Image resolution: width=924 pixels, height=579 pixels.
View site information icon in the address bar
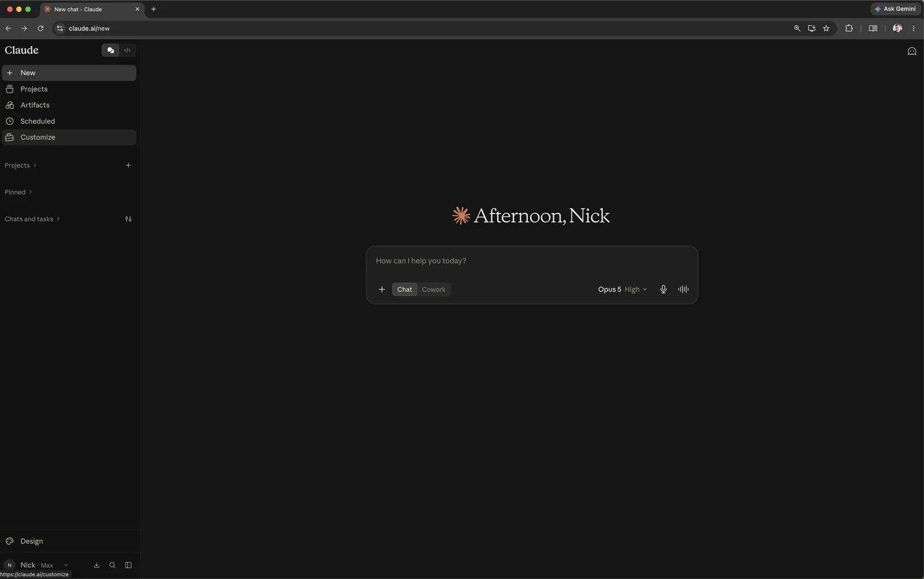click(x=59, y=28)
